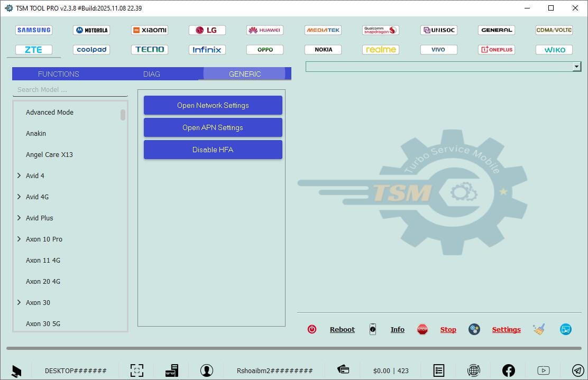This screenshot has width=588, height=380.
Task: Click the YouTube icon in the bottom bar
Action: point(543,370)
